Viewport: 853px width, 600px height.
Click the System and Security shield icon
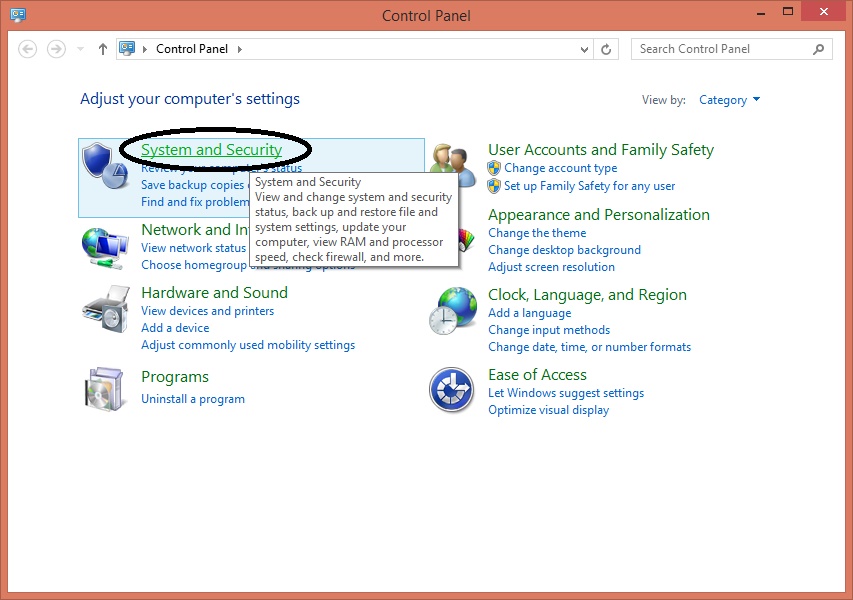coord(105,165)
